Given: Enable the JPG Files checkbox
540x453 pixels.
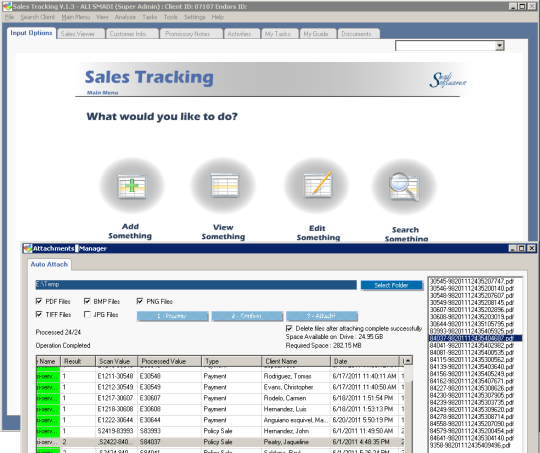Looking at the screenshot, I should click(x=87, y=315).
